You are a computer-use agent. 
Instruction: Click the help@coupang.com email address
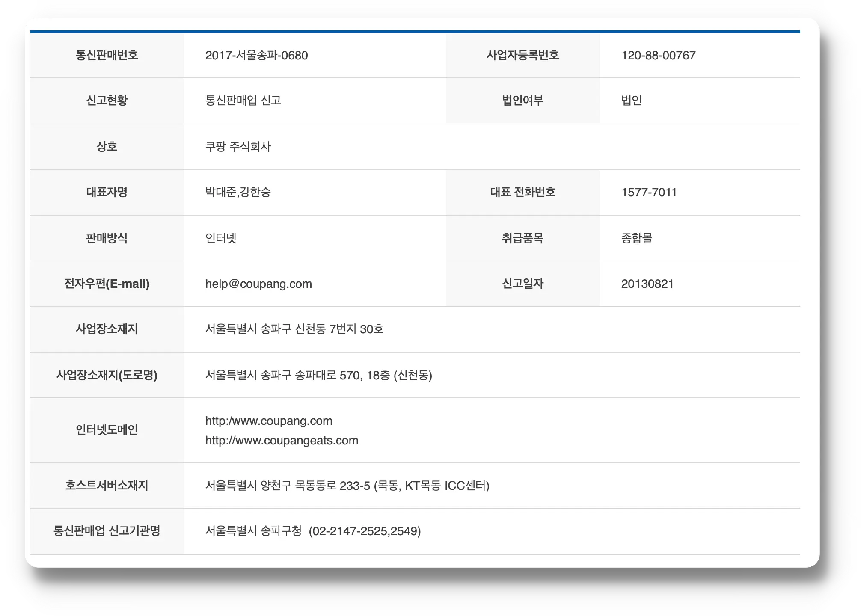[258, 284]
